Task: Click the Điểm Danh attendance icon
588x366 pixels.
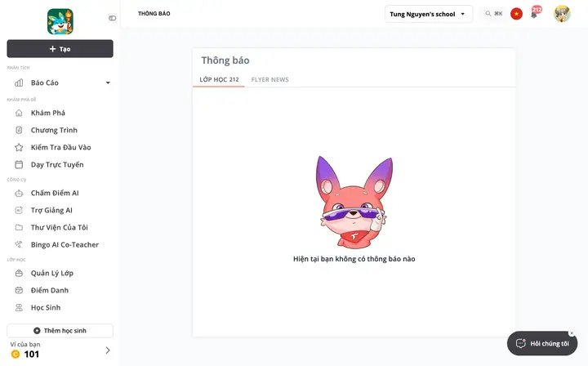Action: coord(19,290)
